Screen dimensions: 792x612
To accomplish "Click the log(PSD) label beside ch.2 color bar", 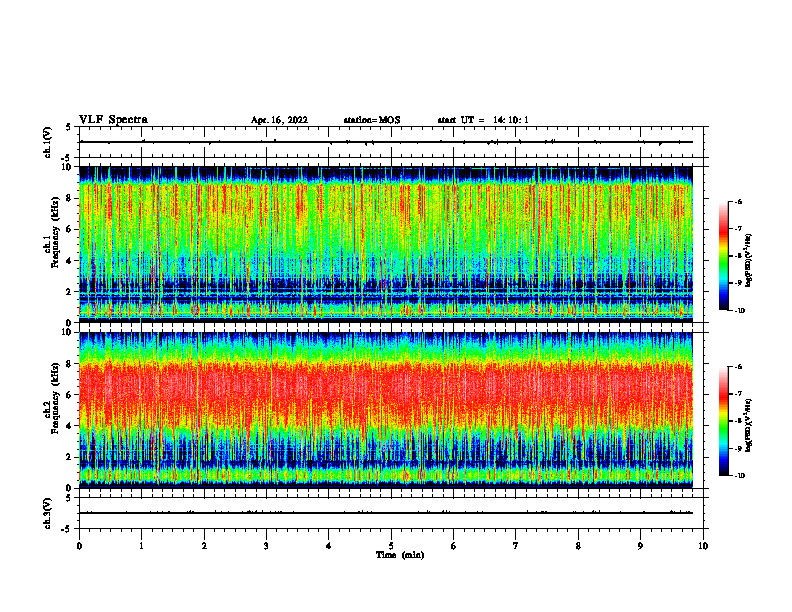I will 749,425.
